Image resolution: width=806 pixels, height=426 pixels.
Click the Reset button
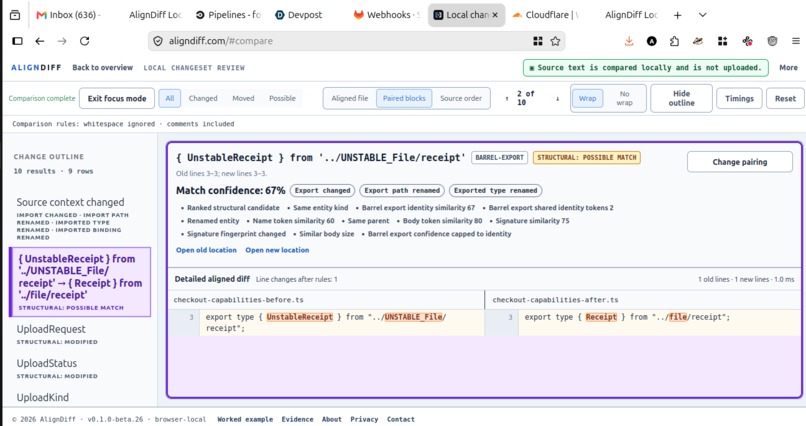click(785, 98)
